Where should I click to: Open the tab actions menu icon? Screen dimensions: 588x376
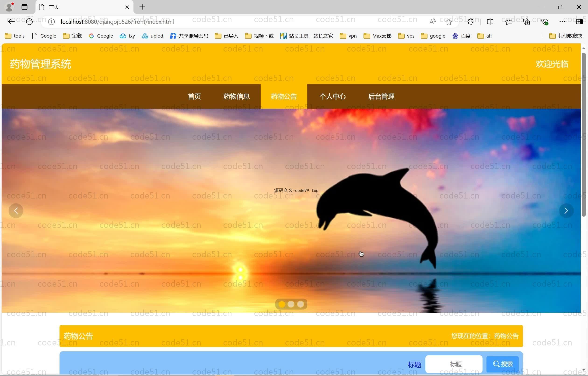(x=24, y=7)
